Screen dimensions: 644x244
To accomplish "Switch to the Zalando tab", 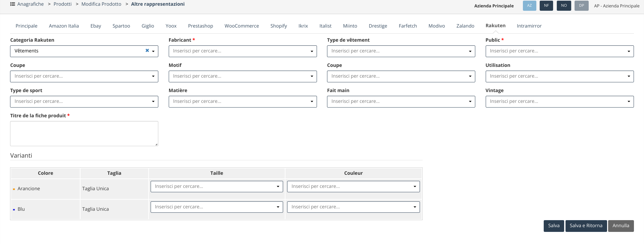I will tap(465, 26).
